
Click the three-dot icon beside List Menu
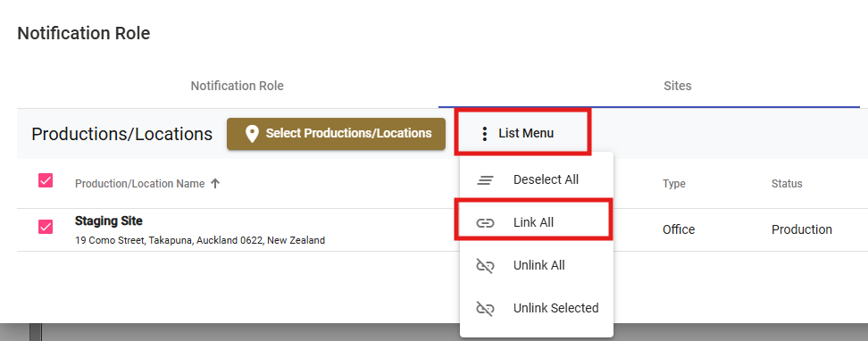pyautogui.click(x=484, y=133)
